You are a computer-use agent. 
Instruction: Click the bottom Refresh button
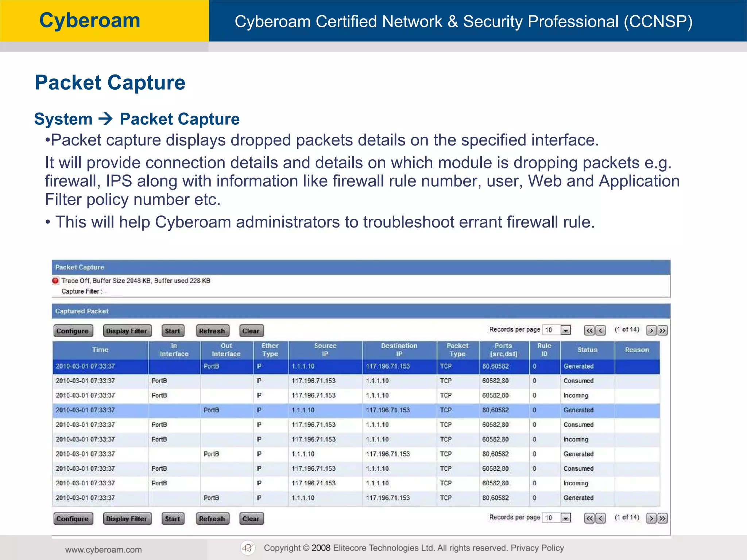(213, 518)
